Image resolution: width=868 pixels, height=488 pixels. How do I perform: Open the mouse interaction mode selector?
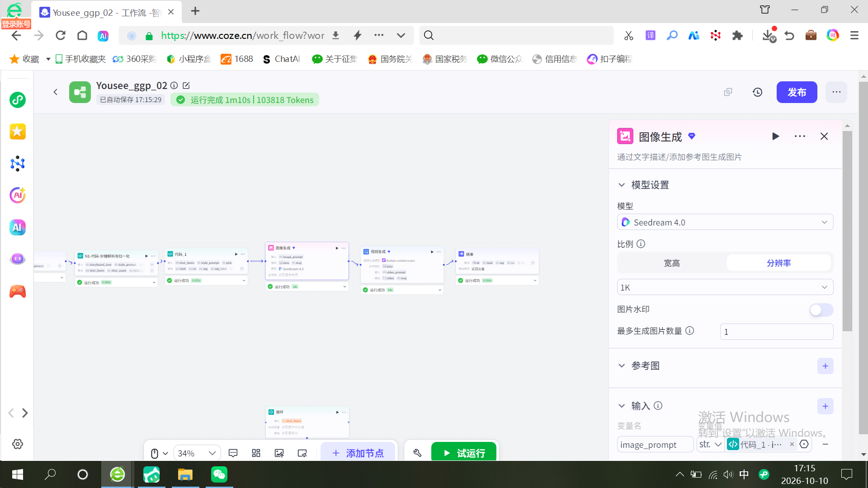click(x=159, y=453)
